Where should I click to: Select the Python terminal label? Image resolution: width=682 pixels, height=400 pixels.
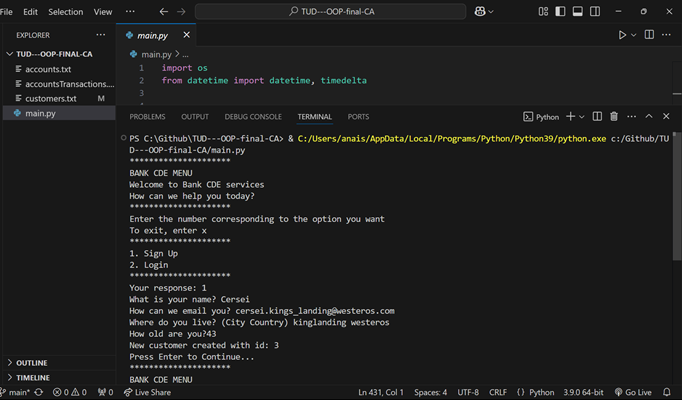point(542,117)
